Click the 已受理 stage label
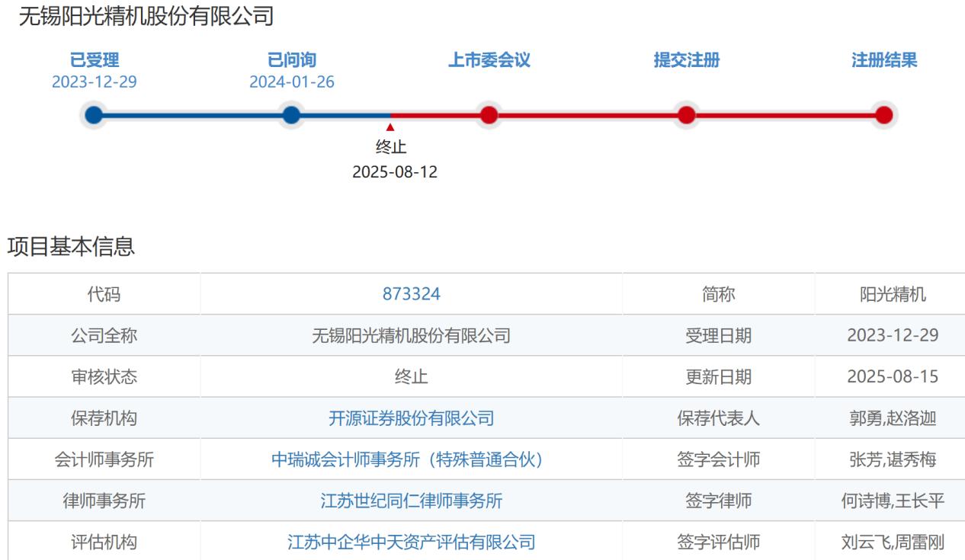 tap(95, 60)
